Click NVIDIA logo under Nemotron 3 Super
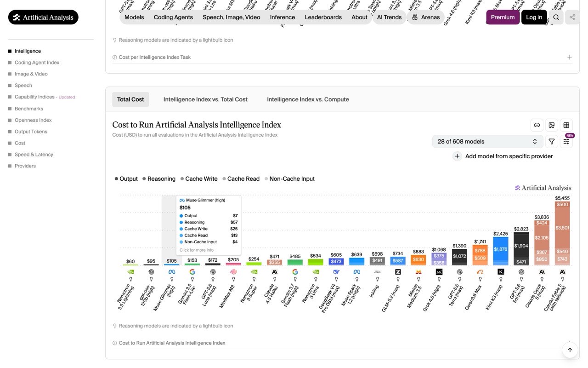The height and width of the screenshot is (368, 588). click(254, 272)
